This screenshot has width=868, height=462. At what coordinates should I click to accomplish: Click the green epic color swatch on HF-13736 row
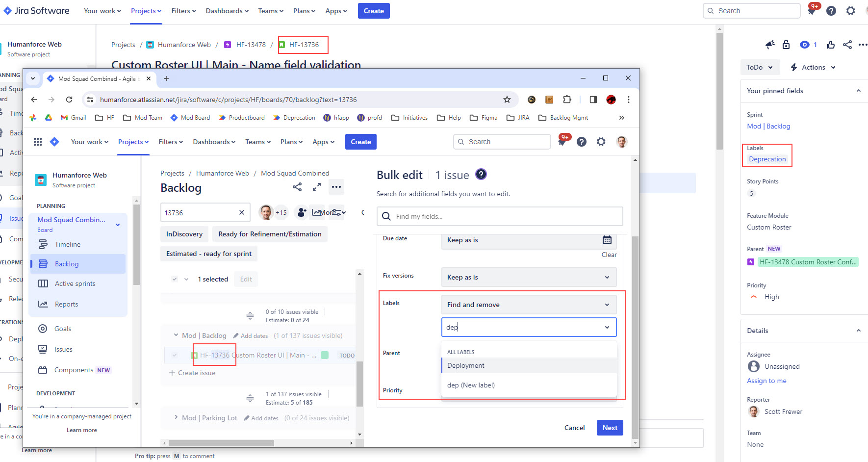click(x=325, y=355)
